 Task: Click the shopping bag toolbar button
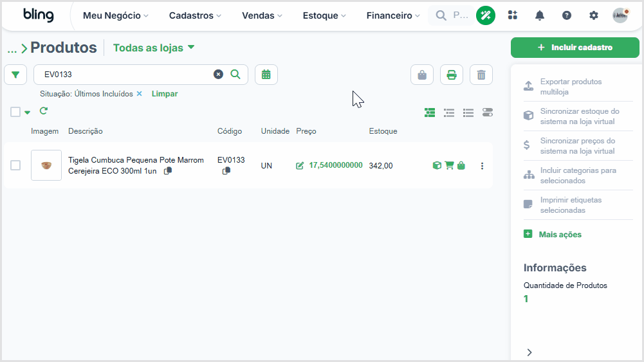[x=422, y=75]
